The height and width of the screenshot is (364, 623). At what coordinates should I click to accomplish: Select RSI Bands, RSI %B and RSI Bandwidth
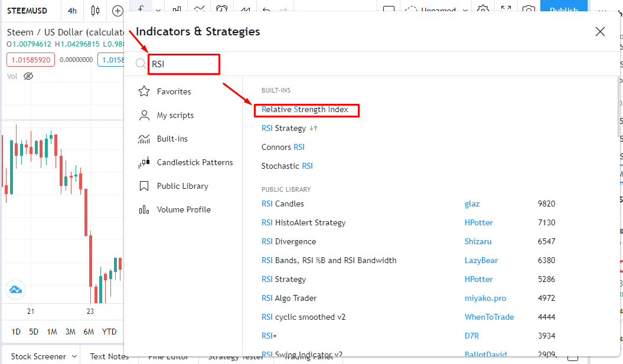click(329, 260)
